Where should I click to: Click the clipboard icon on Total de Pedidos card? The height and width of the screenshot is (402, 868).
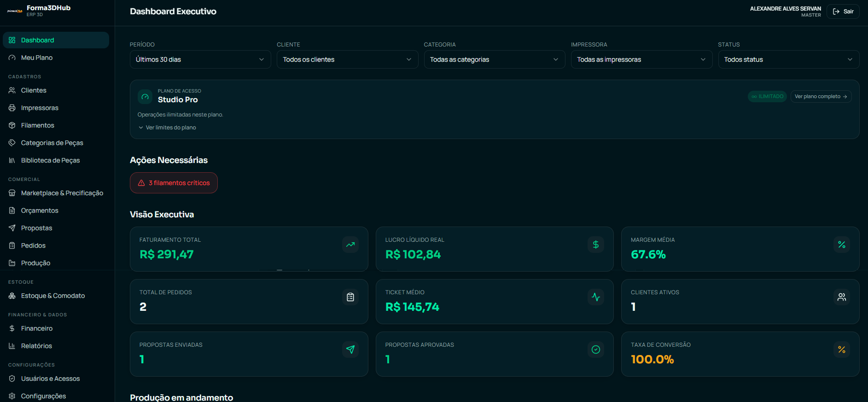pos(350,297)
